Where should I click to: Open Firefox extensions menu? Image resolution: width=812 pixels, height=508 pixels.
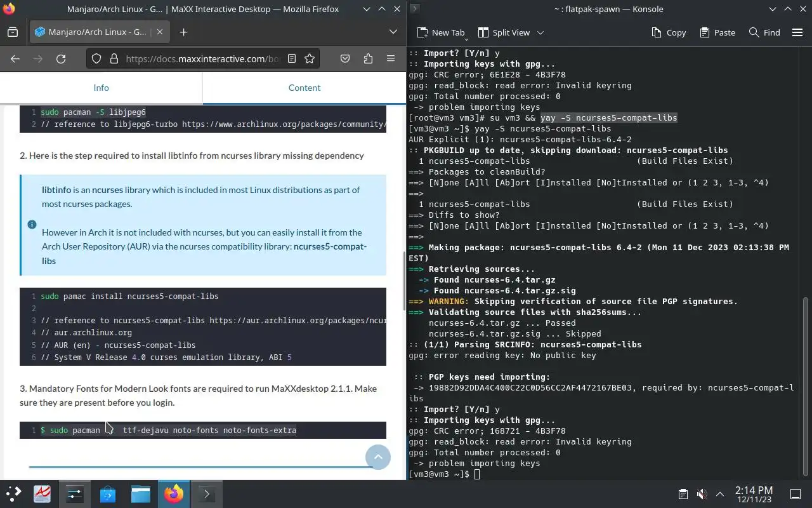point(368,58)
